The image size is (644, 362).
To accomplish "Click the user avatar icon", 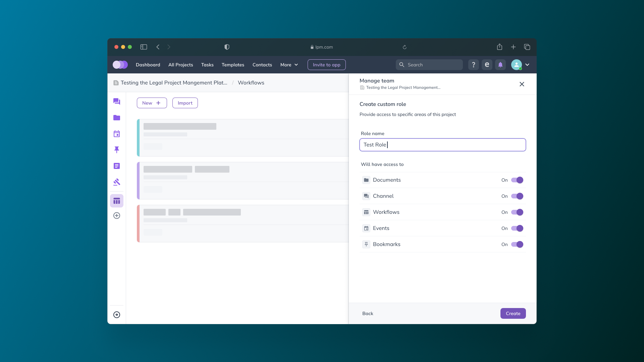I will coord(517,65).
